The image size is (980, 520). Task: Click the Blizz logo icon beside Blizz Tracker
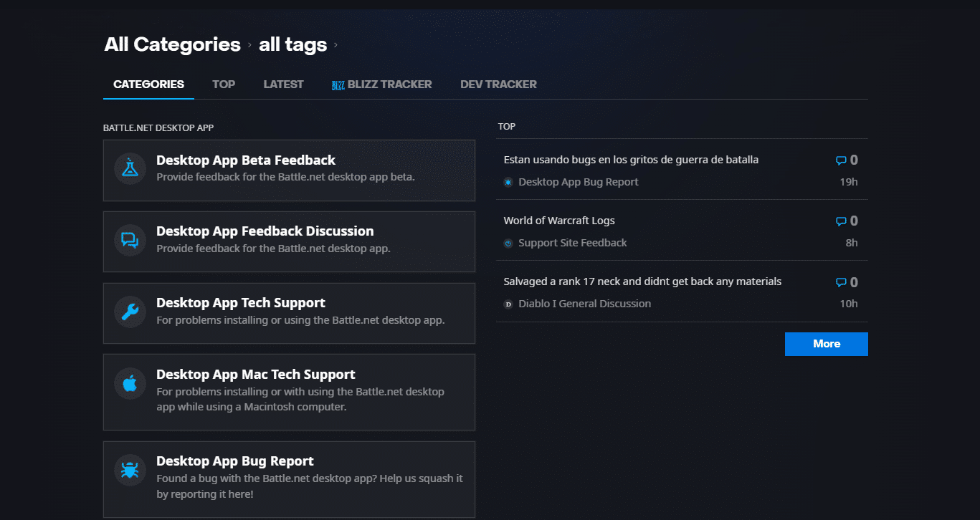pyautogui.click(x=338, y=85)
